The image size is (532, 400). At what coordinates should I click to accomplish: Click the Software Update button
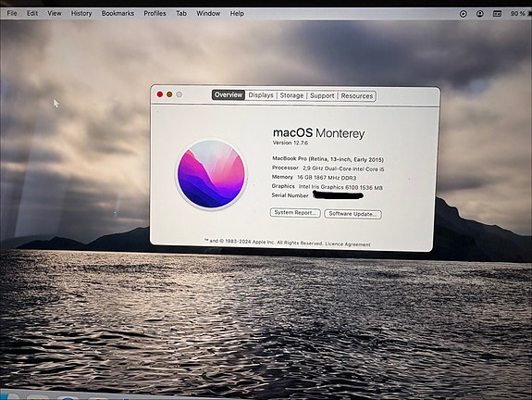coord(353,214)
